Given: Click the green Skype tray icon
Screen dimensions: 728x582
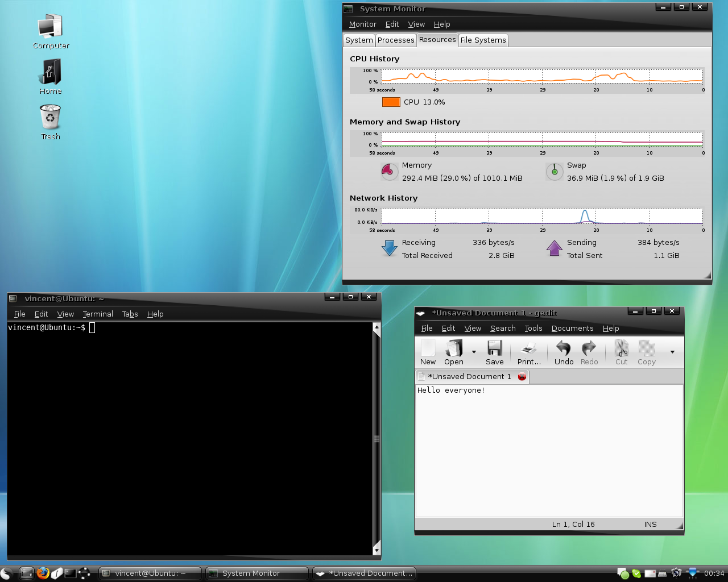Looking at the screenshot, I should 636,573.
